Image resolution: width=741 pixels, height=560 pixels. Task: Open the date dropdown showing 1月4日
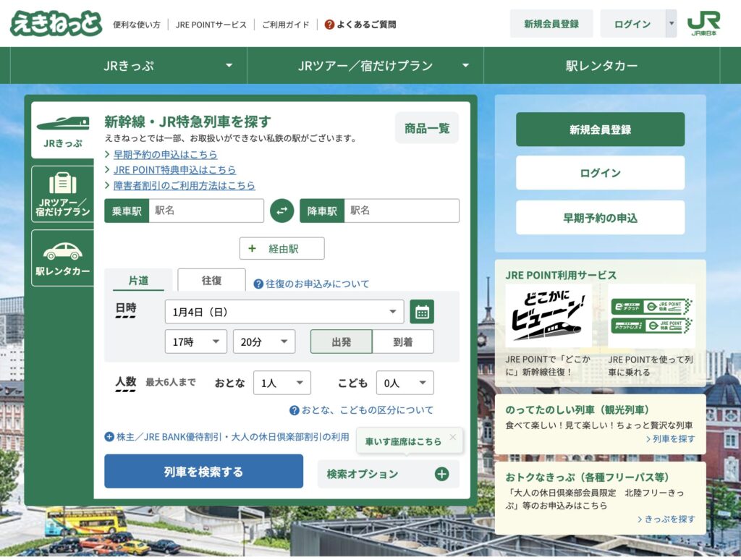coord(284,312)
